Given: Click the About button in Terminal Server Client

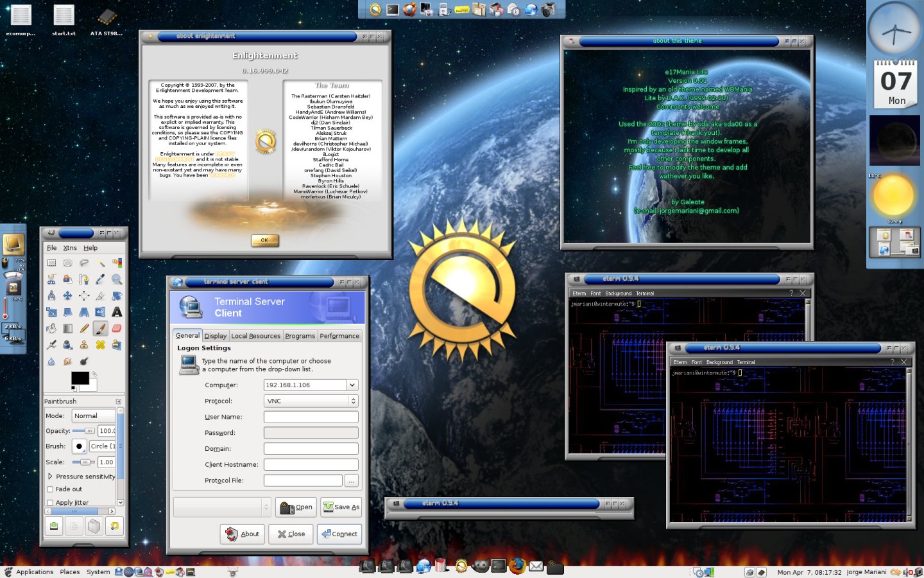Looking at the screenshot, I should 243,534.
